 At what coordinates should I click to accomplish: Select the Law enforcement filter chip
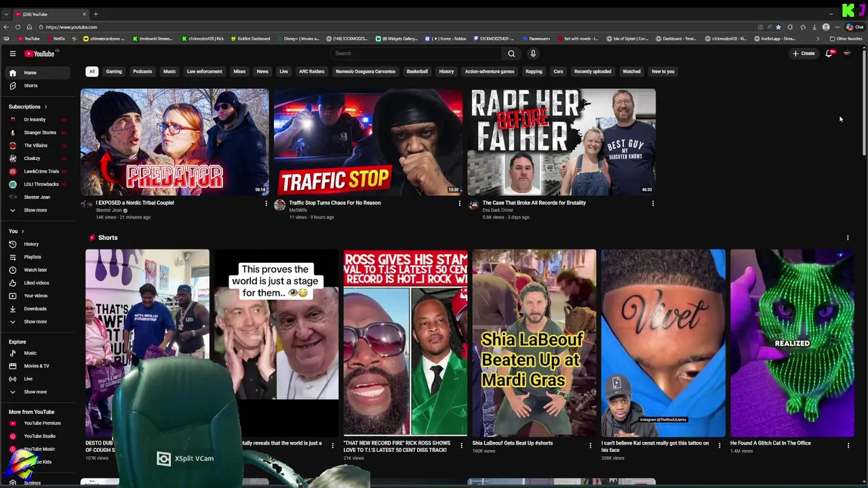point(204,71)
